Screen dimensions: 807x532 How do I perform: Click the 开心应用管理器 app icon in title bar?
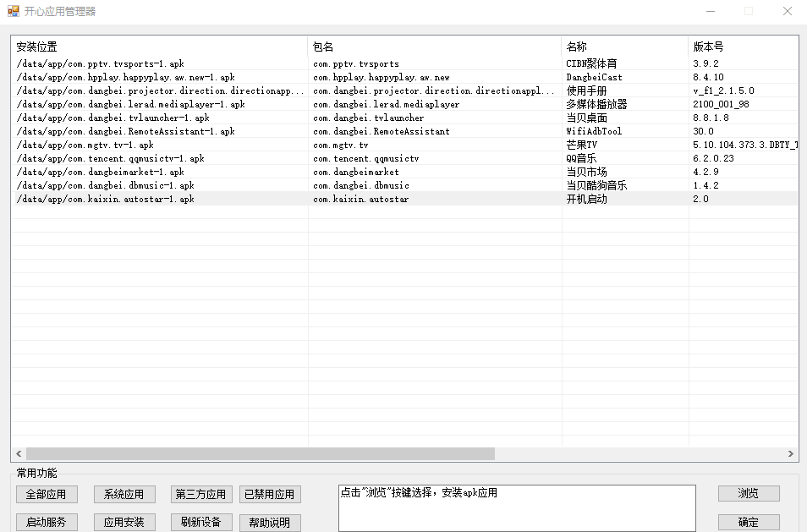tap(14, 11)
